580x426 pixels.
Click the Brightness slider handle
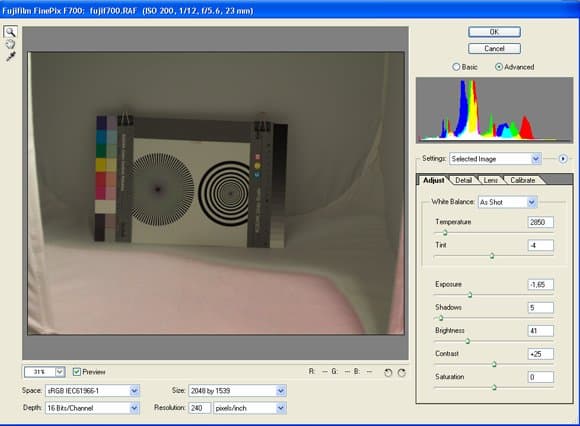pos(468,341)
